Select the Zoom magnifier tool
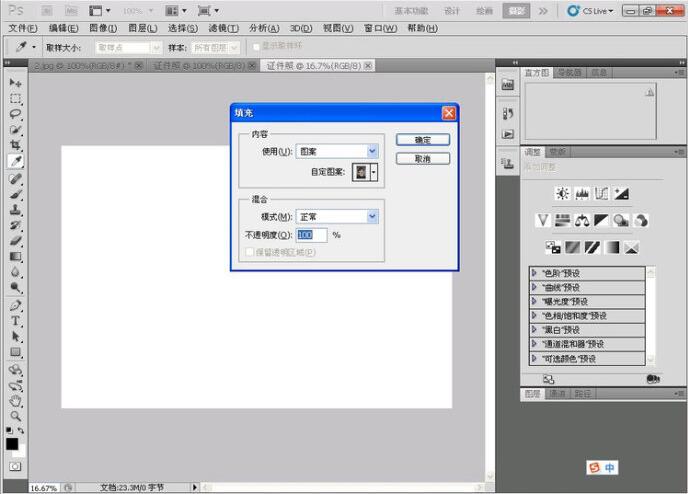The width and height of the screenshot is (688, 494). pyautogui.click(x=16, y=416)
